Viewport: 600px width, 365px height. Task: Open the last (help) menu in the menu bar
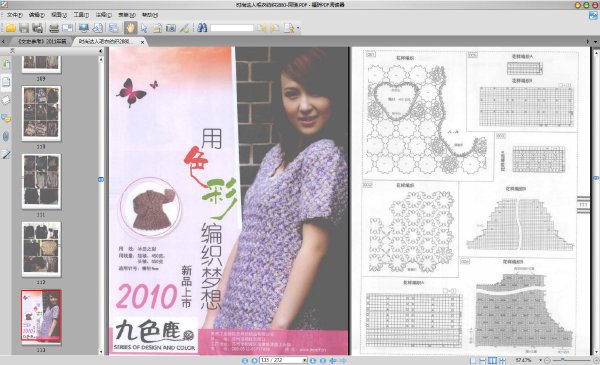click(x=150, y=15)
